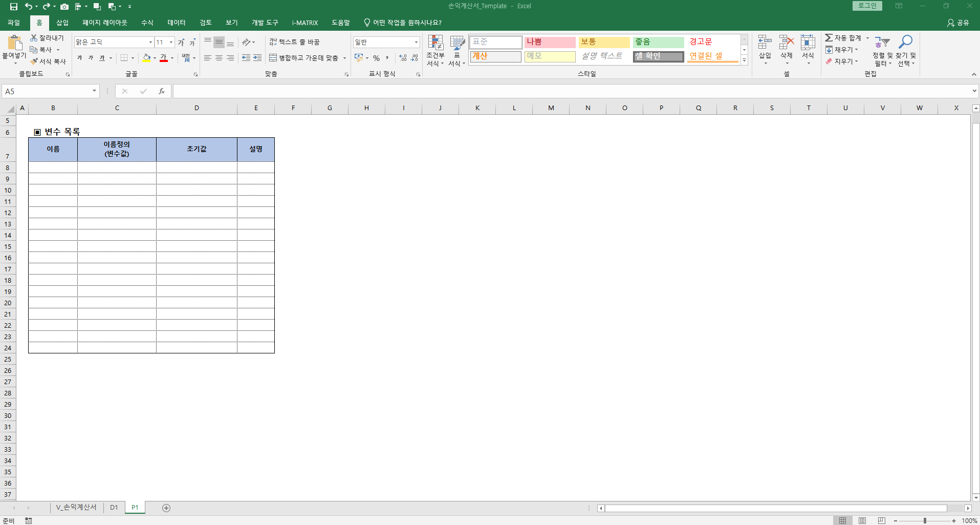
Task: Switch to Page Layout view in status bar
Action: tap(862, 520)
